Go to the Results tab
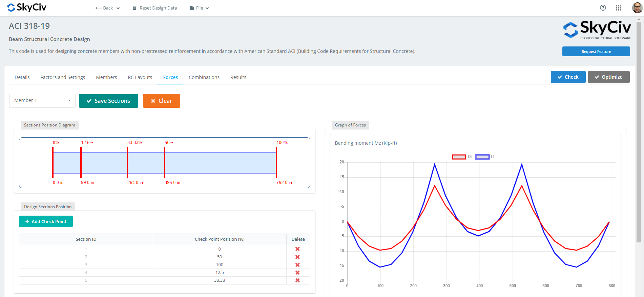 point(238,77)
